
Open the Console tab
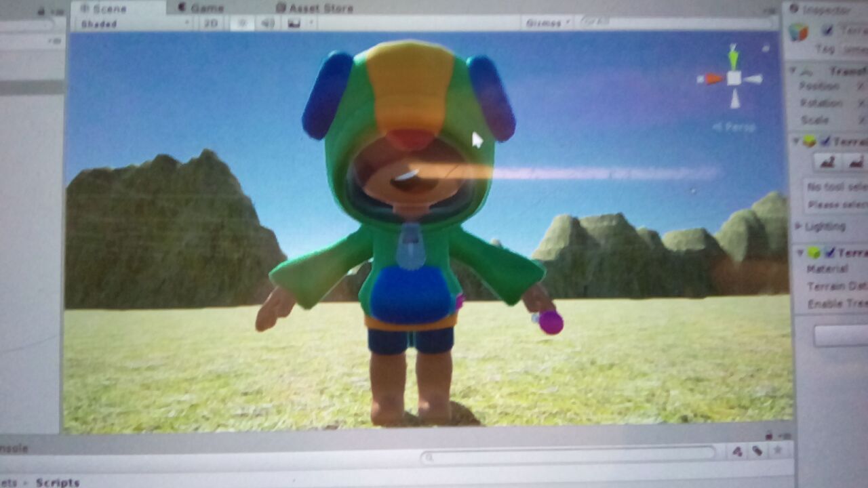pyautogui.click(x=14, y=449)
